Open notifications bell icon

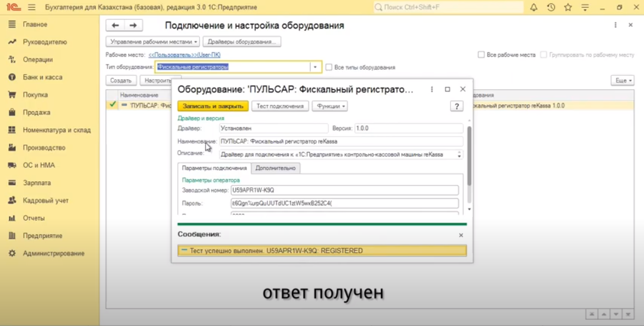tap(533, 7)
